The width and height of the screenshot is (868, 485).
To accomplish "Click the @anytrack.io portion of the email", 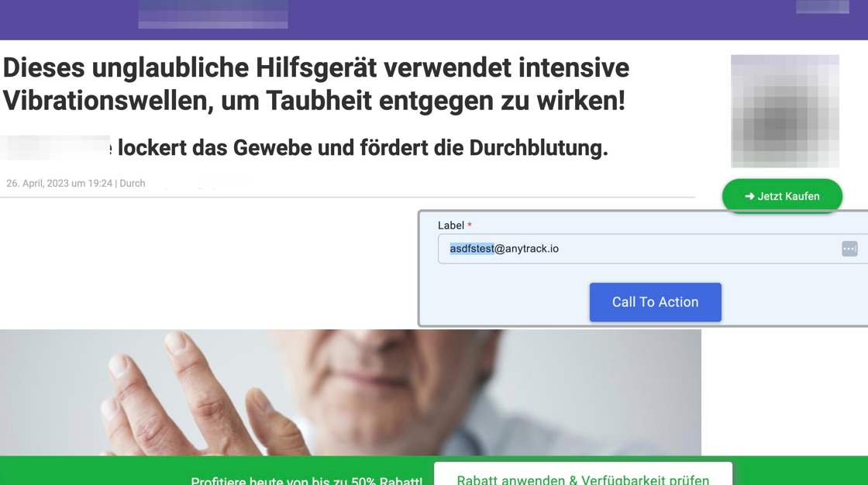I will (526, 249).
